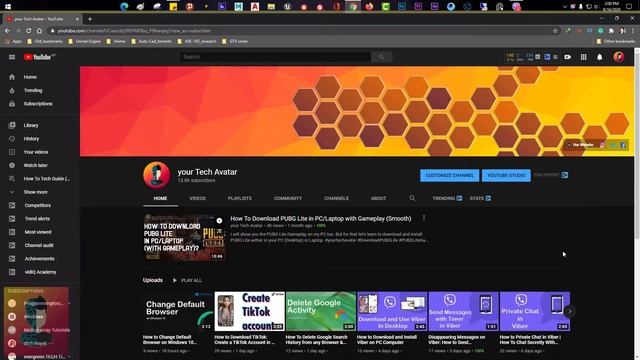Open Microsoft Edge from the taskbar
640x360 pixels.
(x=124, y=7)
